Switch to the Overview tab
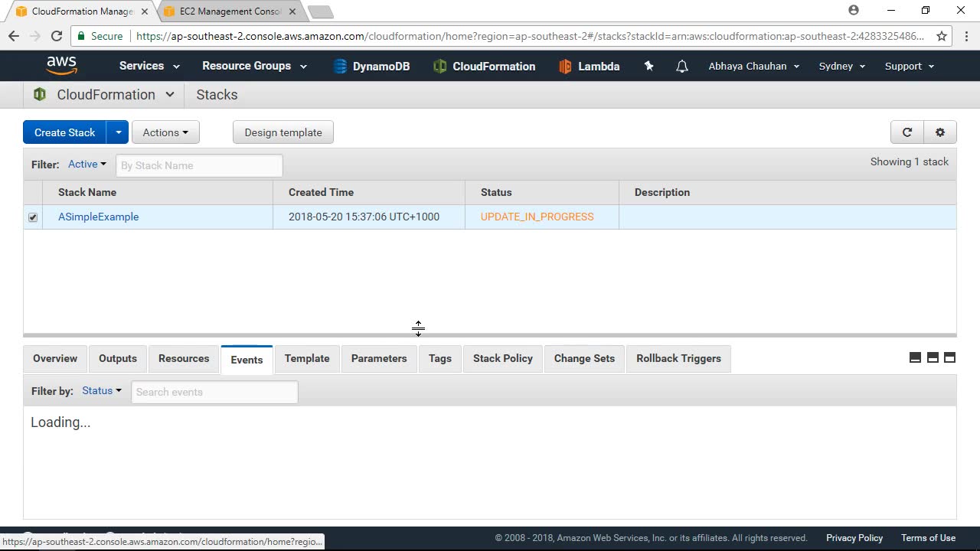 pos(55,358)
